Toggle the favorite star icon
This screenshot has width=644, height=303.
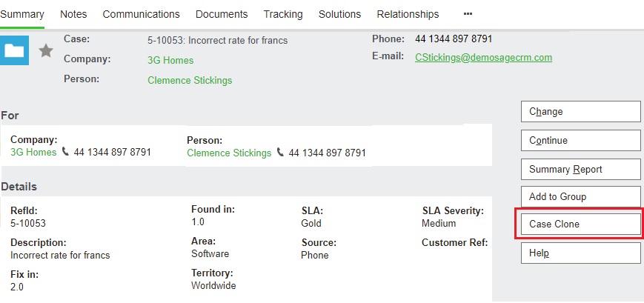46,51
